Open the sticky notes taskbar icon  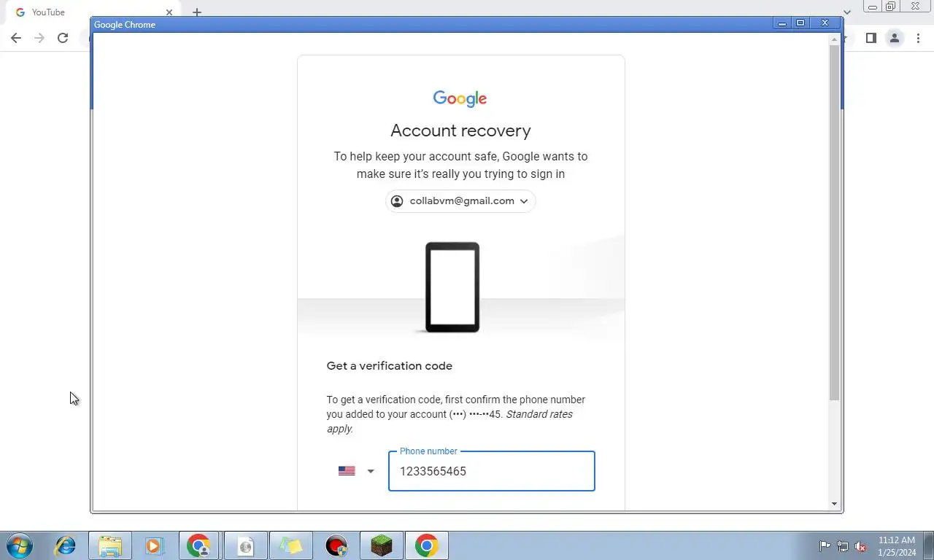click(x=290, y=545)
